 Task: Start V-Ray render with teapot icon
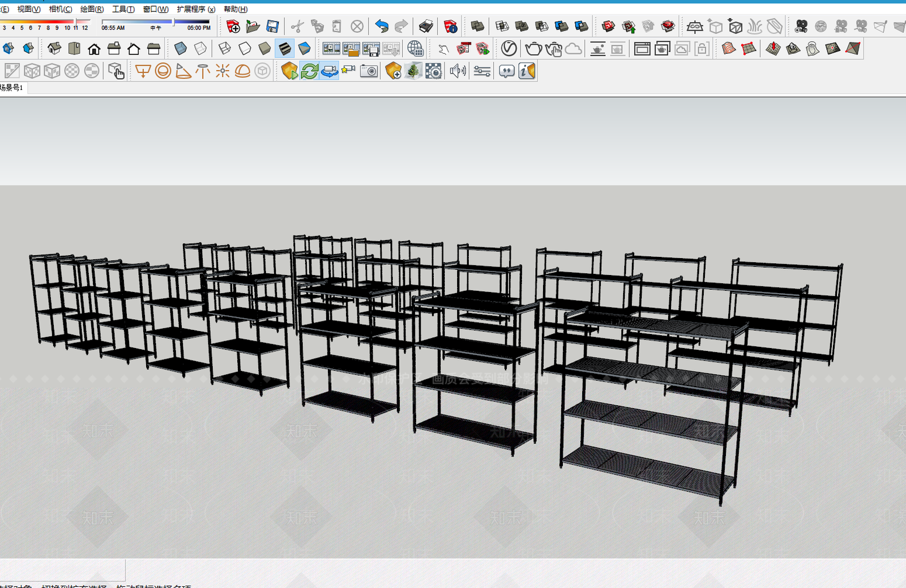[x=533, y=49]
